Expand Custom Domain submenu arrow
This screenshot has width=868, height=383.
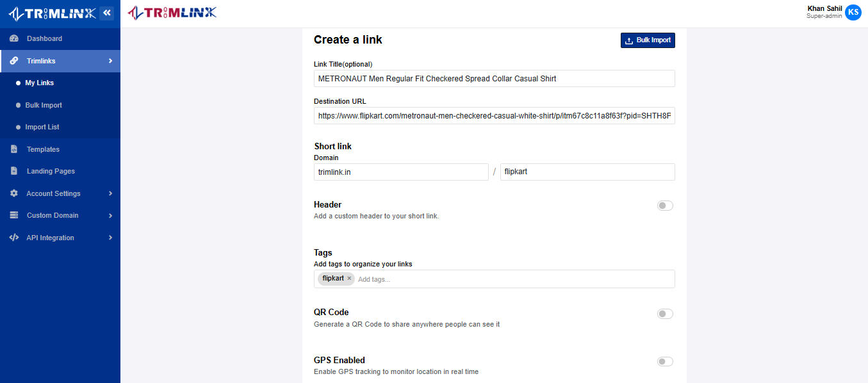click(110, 215)
